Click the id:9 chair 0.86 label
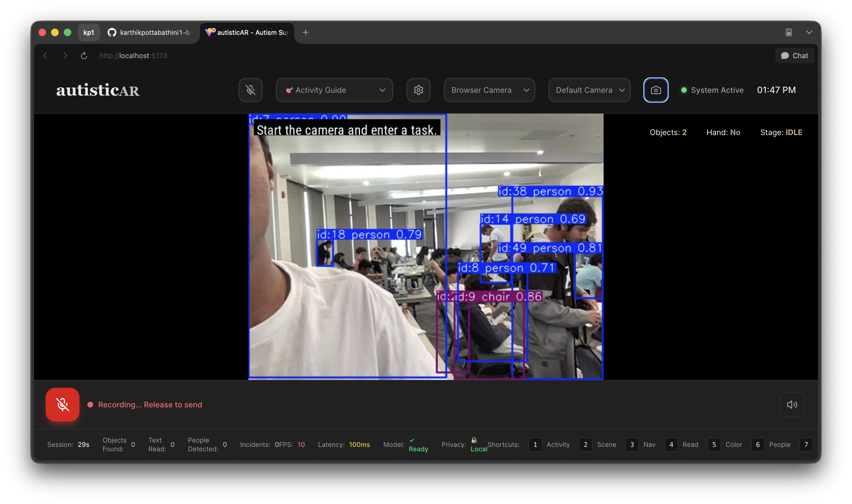The width and height of the screenshot is (852, 504). click(x=498, y=296)
